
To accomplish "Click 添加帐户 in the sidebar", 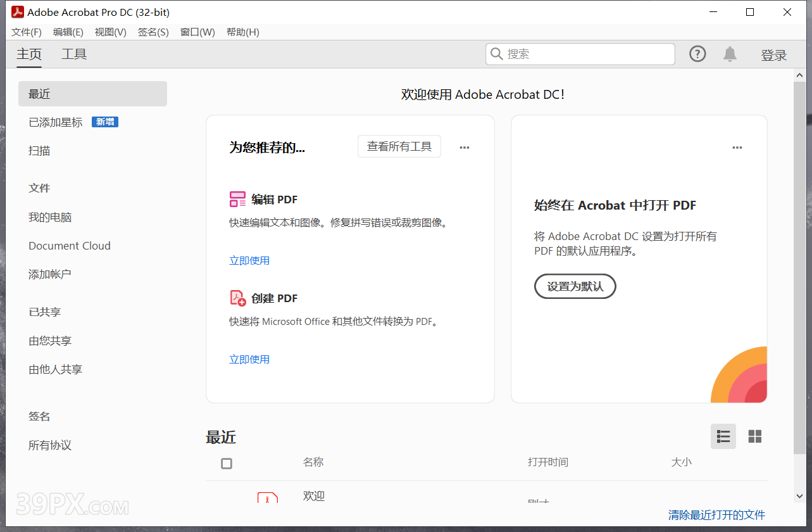I will 50,274.
